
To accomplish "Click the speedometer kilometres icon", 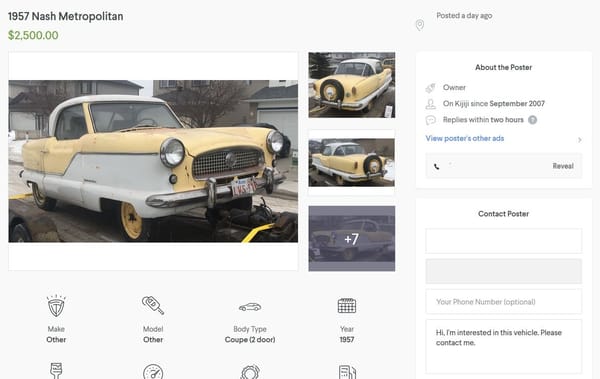I will click(x=153, y=372).
